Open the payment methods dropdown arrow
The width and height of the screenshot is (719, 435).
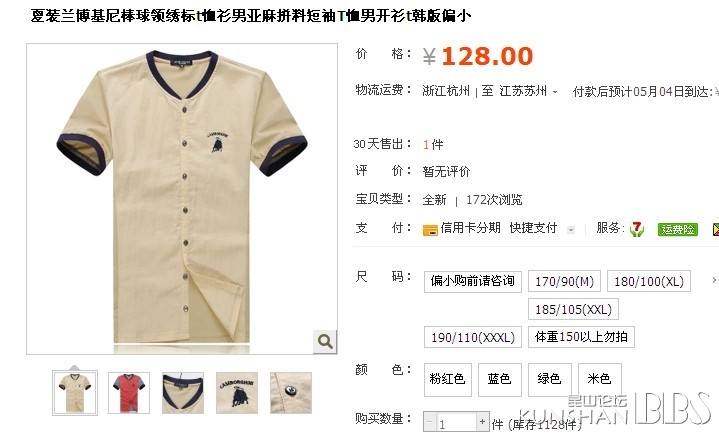coord(571,230)
